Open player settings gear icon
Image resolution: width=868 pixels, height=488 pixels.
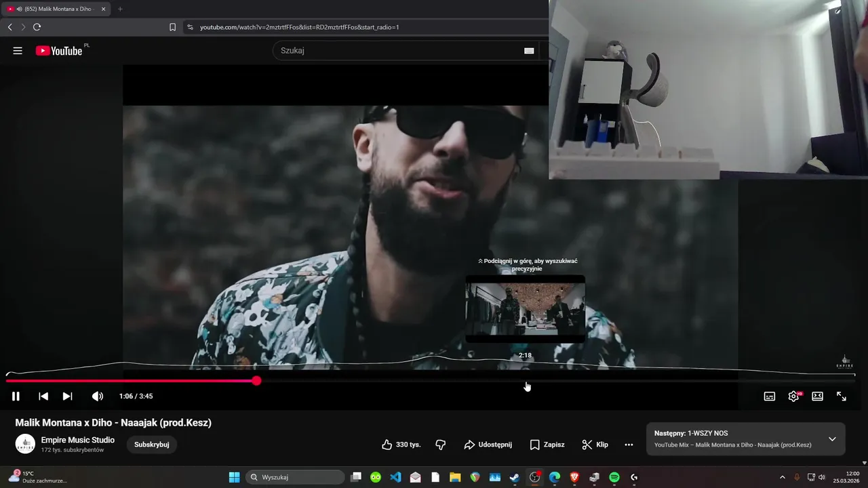pyautogui.click(x=793, y=396)
